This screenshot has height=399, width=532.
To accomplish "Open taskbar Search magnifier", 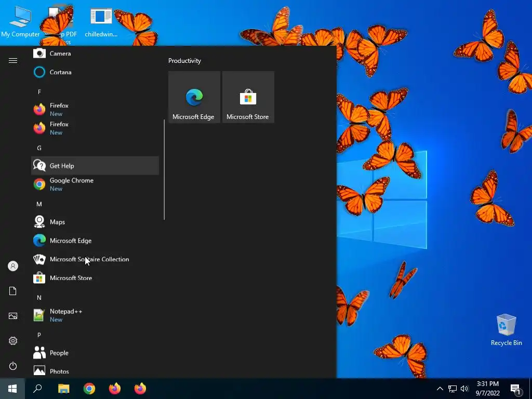I will [x=37, y=389].
